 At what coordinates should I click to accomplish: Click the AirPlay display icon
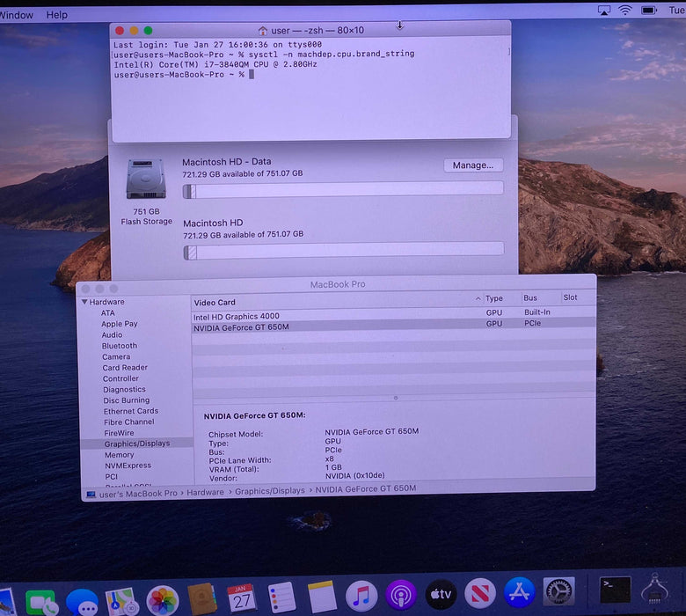pos(604,11)
